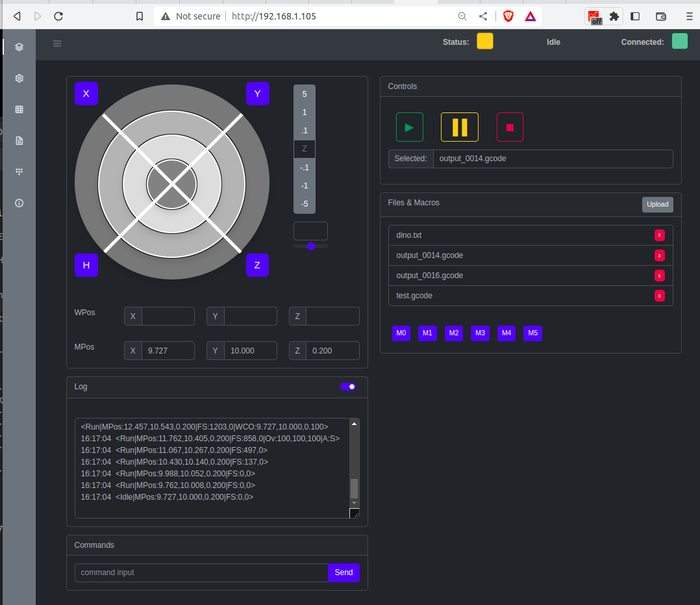The height and width of the screenshot is (605, 700).
Task: Remove test.gcode with its red x button
Action: tap(659, 296)
